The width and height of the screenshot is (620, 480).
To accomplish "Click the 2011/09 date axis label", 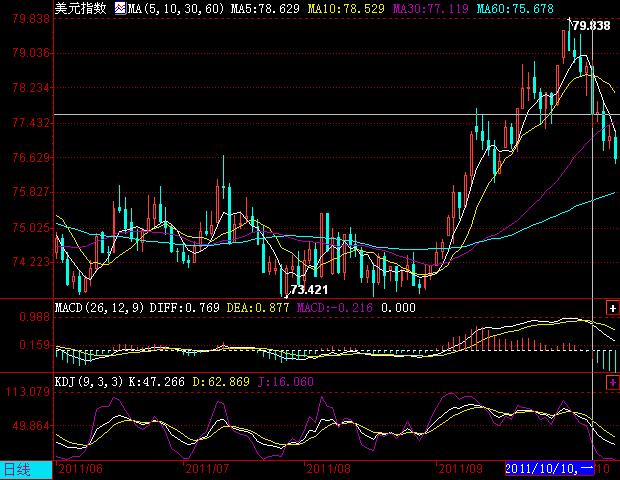I will 460,469.
